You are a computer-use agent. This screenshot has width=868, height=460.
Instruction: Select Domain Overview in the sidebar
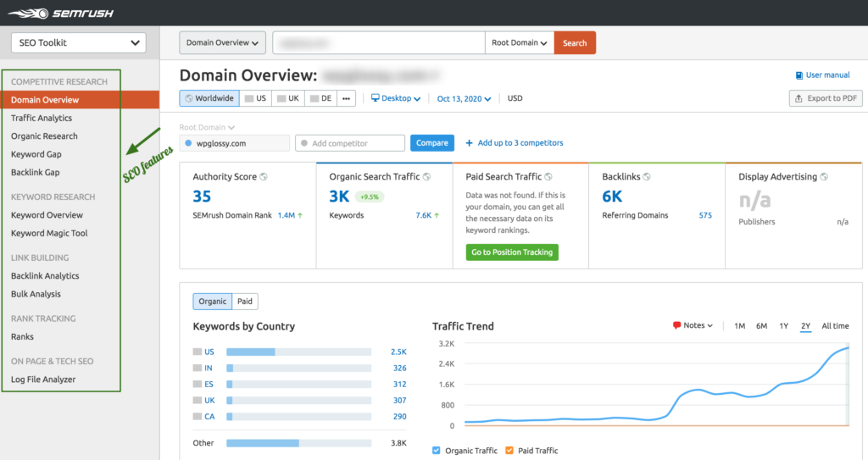[80, 100]
